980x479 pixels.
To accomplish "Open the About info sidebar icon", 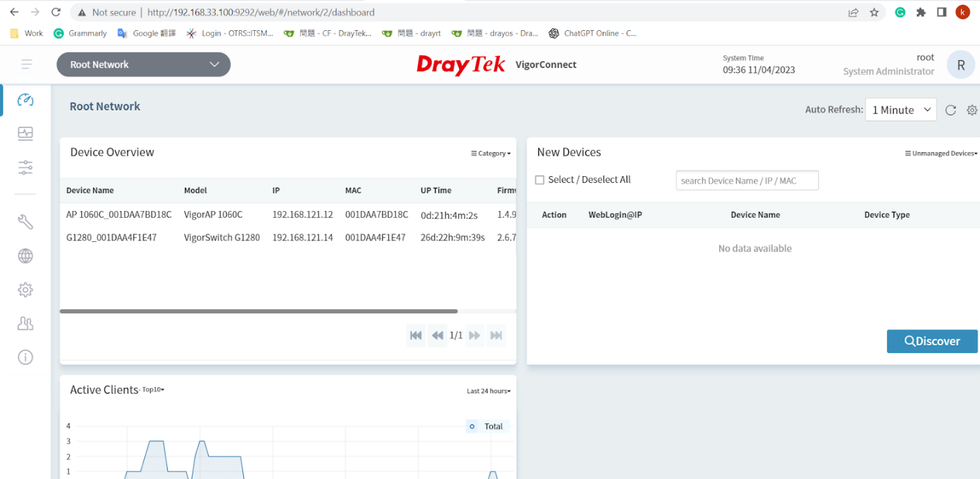I will coord(25,357).
